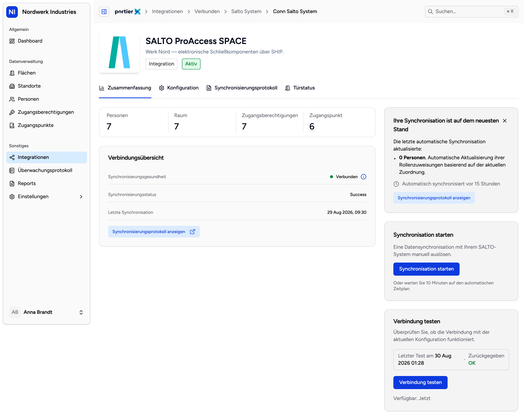Image resolution: width=524 pixels, height=420 pixels.
Task: Click the Nordwerk Industries NI logo
Action: (x=12, y=12)
